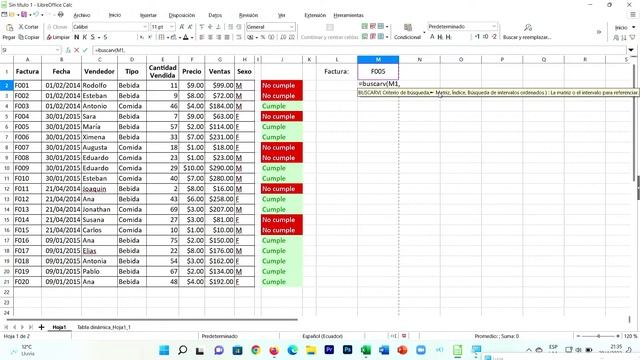Open the underline style dropdown arrow
The height and width of the screenshot is (360, 640).
pyautogui.click(x=99, y=37)
